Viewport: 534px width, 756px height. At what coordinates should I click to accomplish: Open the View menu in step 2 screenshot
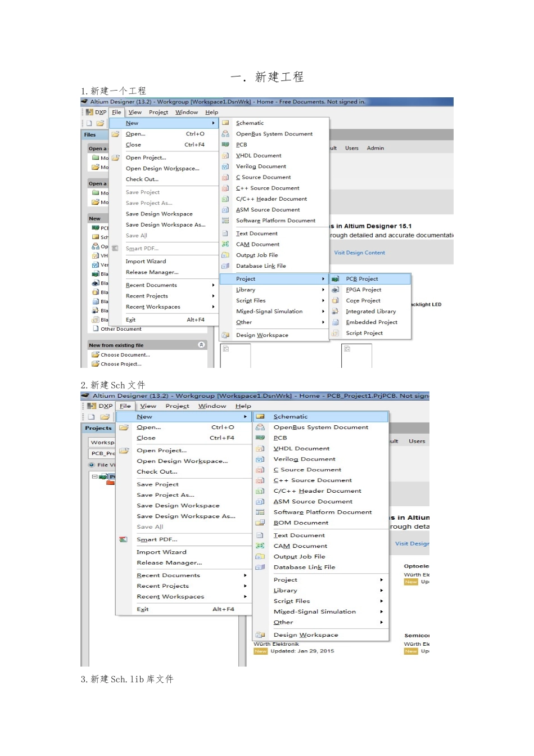(148, 406)
